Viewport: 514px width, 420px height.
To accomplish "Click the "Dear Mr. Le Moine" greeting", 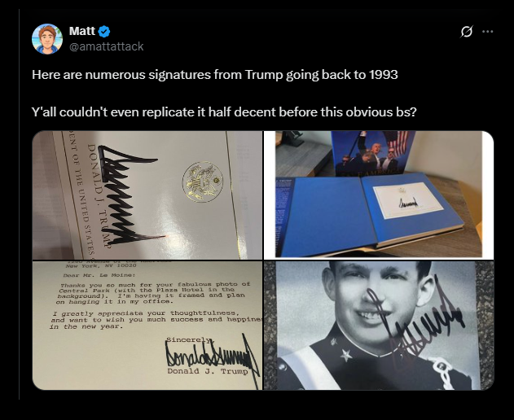I will pos(99,275).
